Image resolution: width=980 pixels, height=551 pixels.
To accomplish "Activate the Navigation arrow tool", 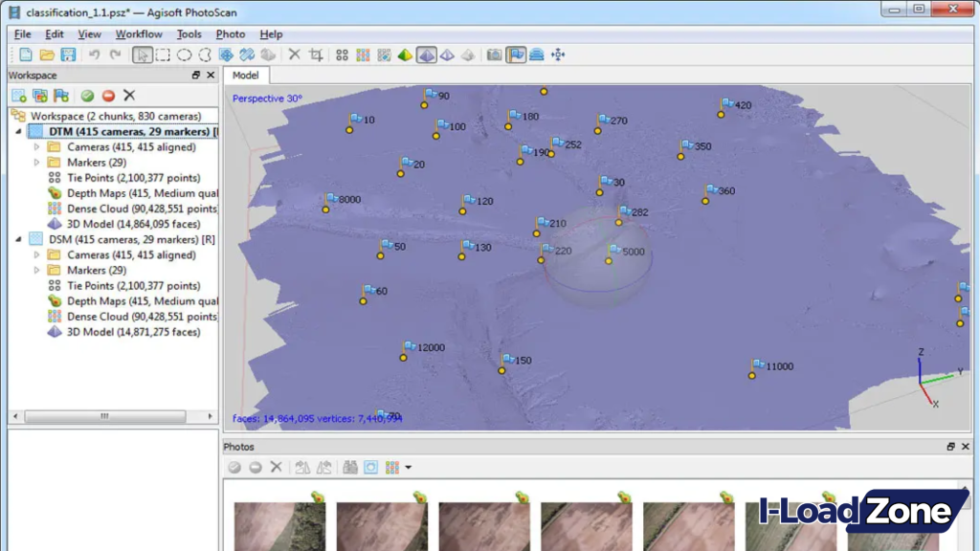I will (x=142, y=55).
